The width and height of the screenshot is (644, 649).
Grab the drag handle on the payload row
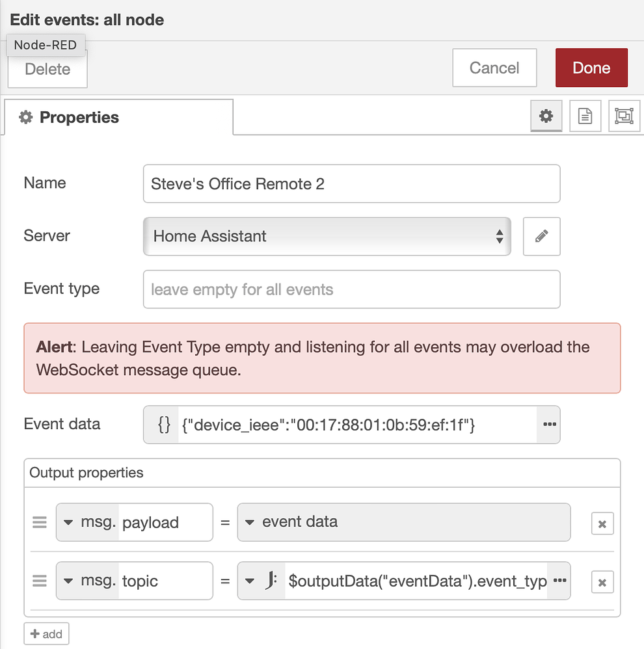pyautogui.click(x=40, y=522)
